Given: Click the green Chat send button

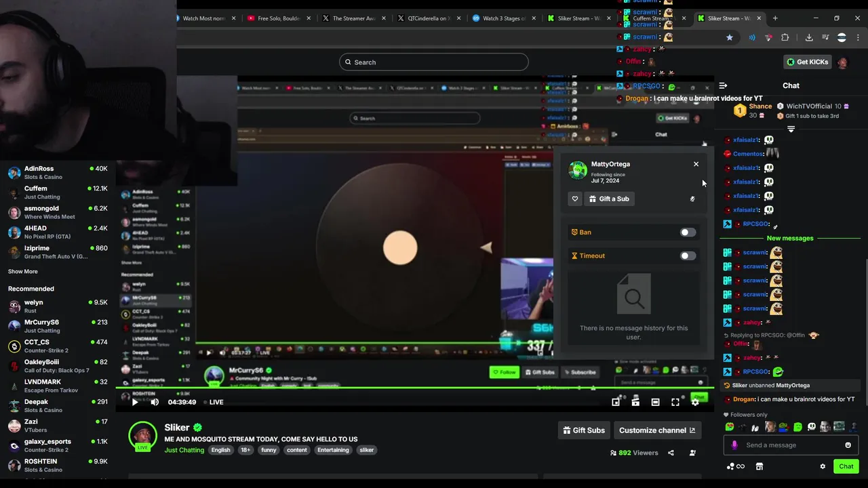Looking at the screenshot, I should (846, 466).
